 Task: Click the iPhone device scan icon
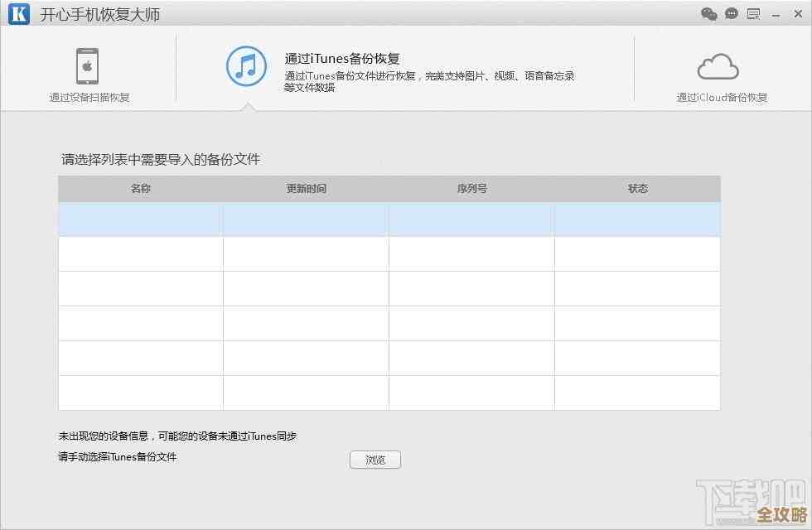click(88, 65)
